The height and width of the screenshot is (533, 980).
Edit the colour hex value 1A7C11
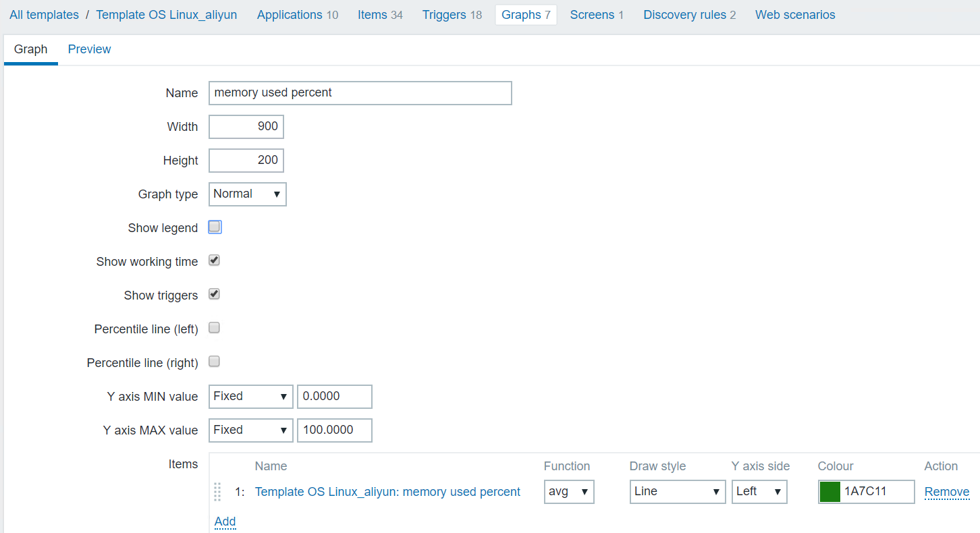tap(877, 492)
